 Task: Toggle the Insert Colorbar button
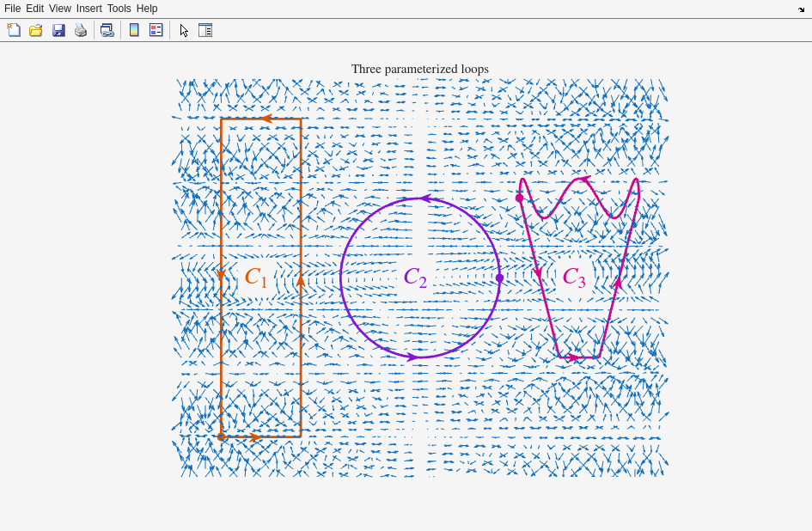[134, 30]
